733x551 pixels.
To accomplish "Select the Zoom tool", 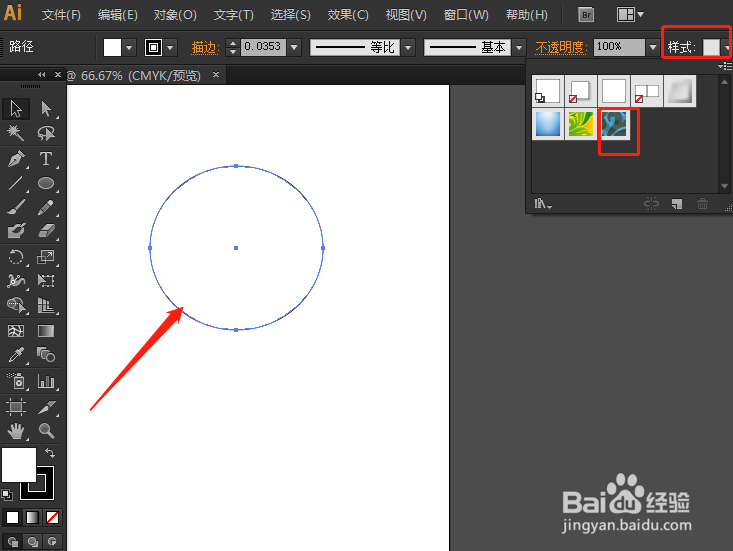I will [x=46, y=430].
